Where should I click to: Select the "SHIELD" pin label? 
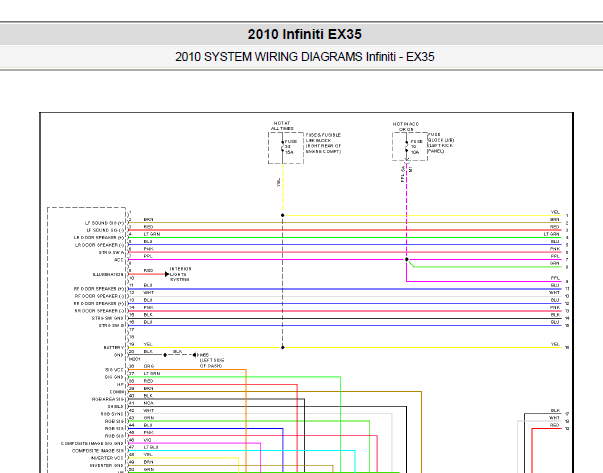pyautogui.click(x=115, y=406)
